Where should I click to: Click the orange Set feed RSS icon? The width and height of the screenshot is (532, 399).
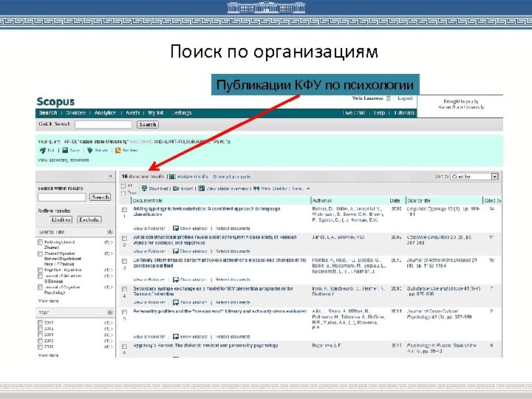point(117,150)
